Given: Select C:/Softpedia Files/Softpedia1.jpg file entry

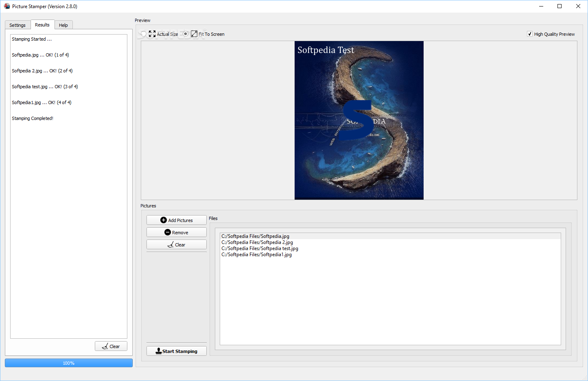Looking at the screenshot, I should click(x=390, y=255).
